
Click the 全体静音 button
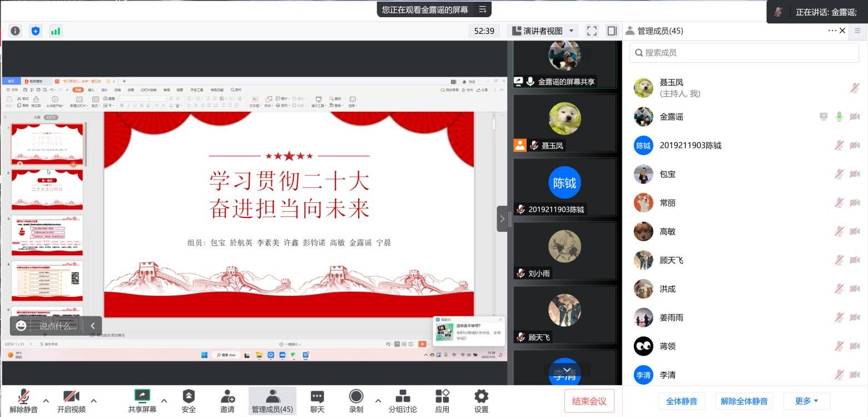click(x=682, y=401)
